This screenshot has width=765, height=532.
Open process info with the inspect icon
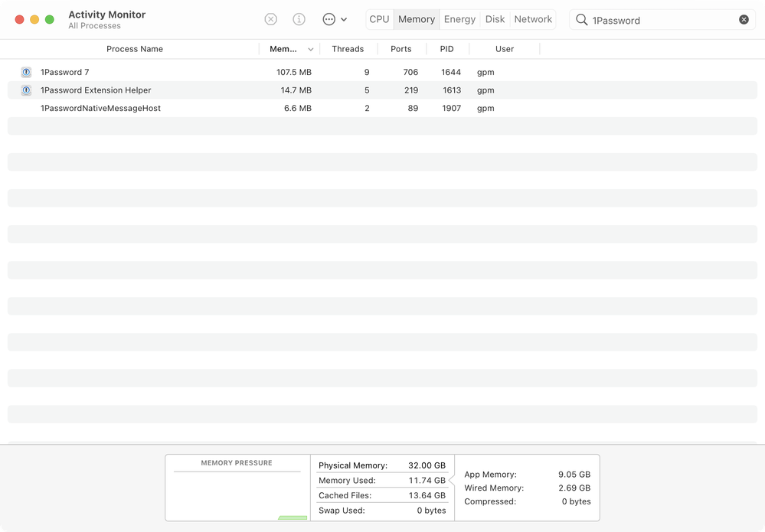299,20
